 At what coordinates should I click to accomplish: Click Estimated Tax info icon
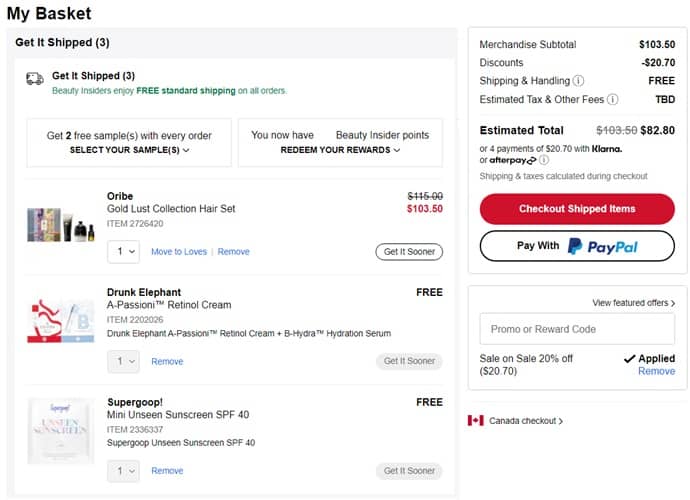tap(612, 100)
